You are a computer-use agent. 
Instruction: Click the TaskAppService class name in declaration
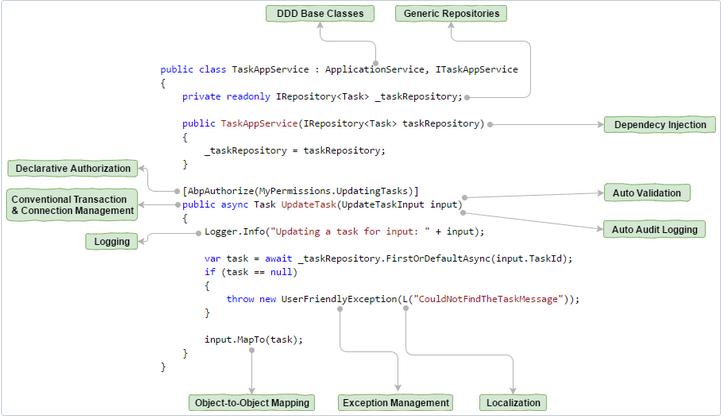270,69
